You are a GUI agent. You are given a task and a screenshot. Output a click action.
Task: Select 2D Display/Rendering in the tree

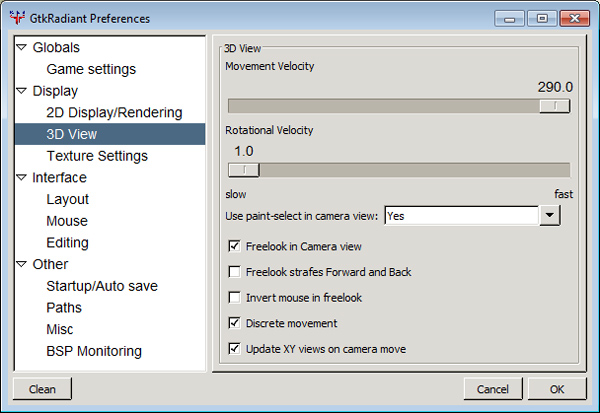(x=114, y=113)
